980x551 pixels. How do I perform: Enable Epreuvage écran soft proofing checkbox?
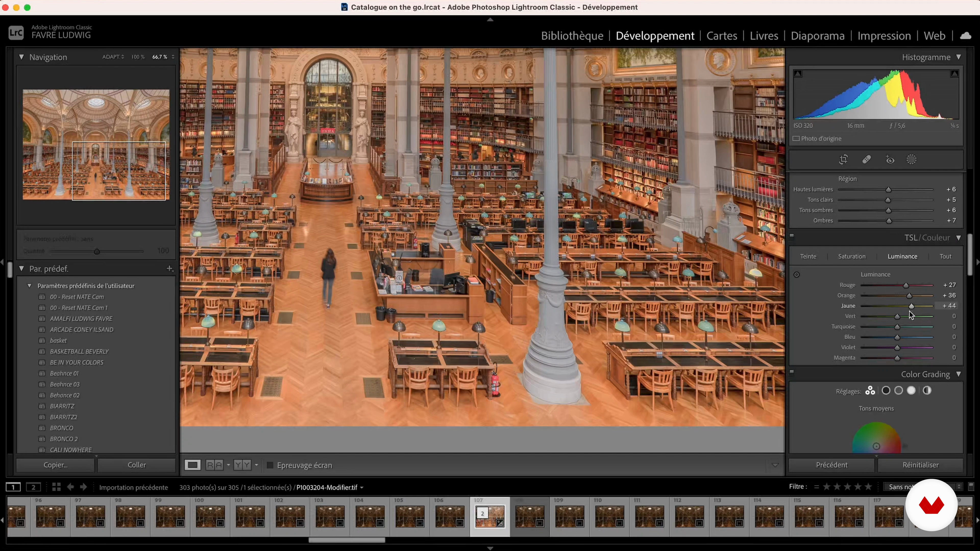(x=270, y=466)
